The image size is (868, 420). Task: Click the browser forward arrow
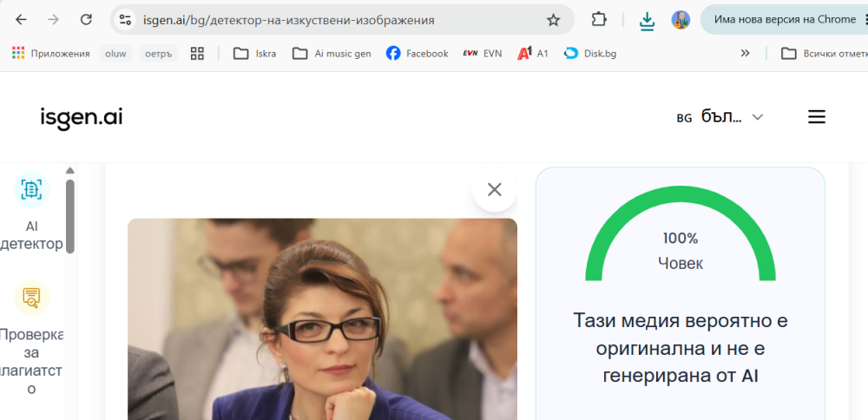tap(53, 20)
